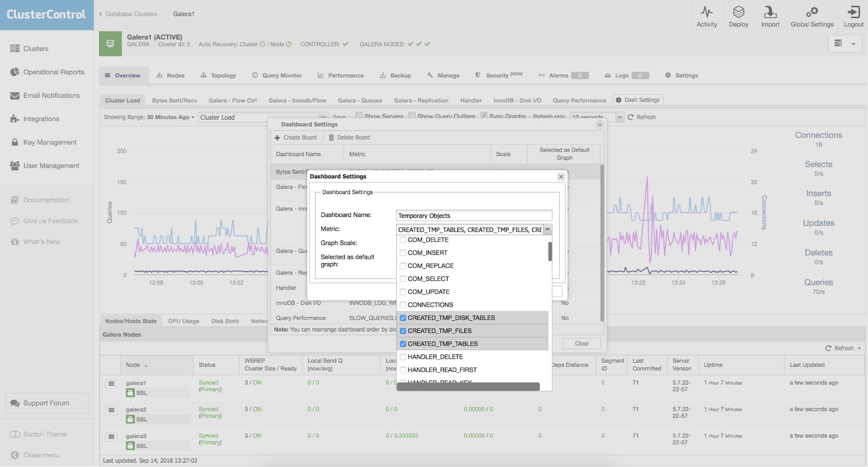
Task: Open Global Settings gears icon
Action: click(x=812, y=12)
